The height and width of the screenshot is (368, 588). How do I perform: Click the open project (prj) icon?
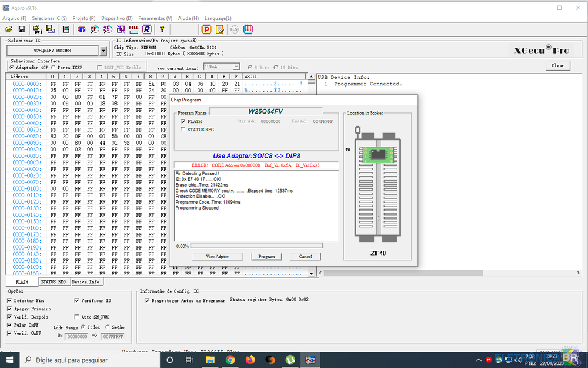[38, 29]
